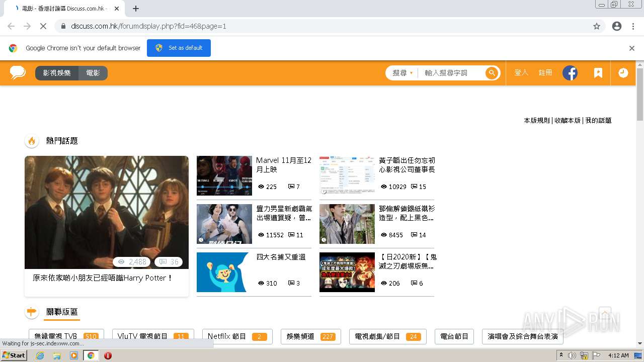The width and height of the screenshot is (644, 362).
Task: Click the volume speaker tray icon
Action: [x=572, y=355]
